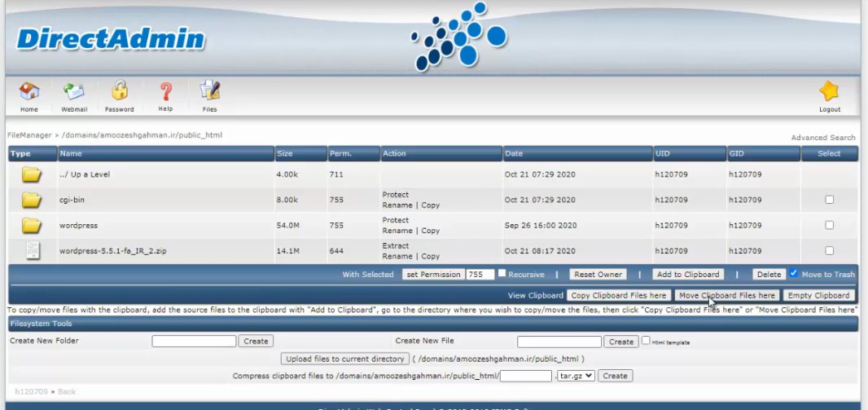Click Create next to new file field
Viewport: 868px width, 410px height.
pyautogui.click(x=621, y=342)
